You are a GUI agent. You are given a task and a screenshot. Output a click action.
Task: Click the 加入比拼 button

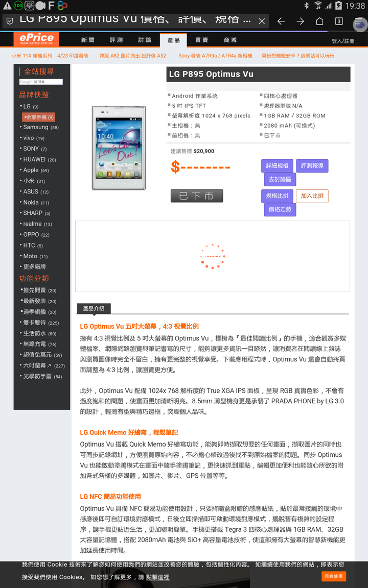tap(312, 196)
